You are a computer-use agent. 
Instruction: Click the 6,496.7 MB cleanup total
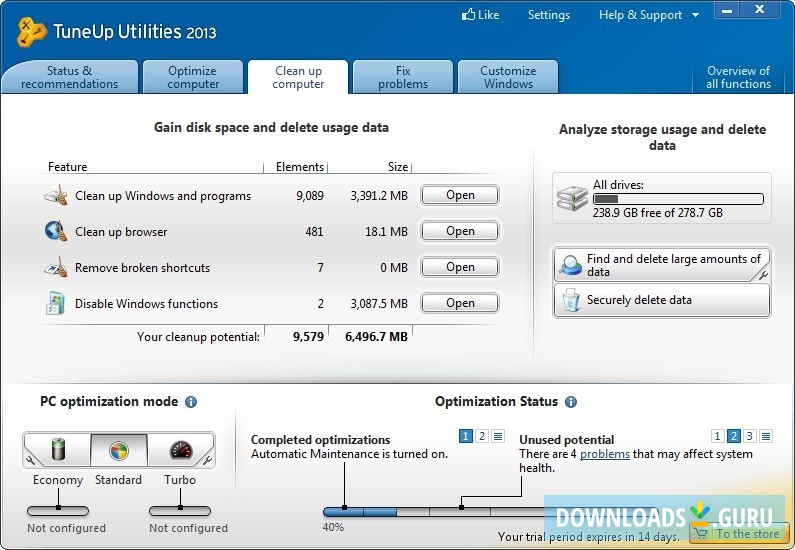376,337
